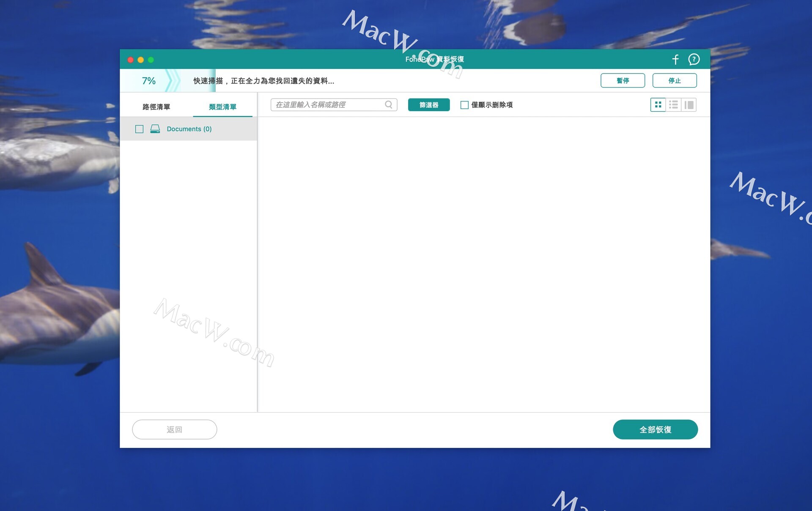The width and height of the screenshot is (812, 511).
Task: Click 全部恢復 recover all button
Action: pyautogui.click(x=655, y=429)
